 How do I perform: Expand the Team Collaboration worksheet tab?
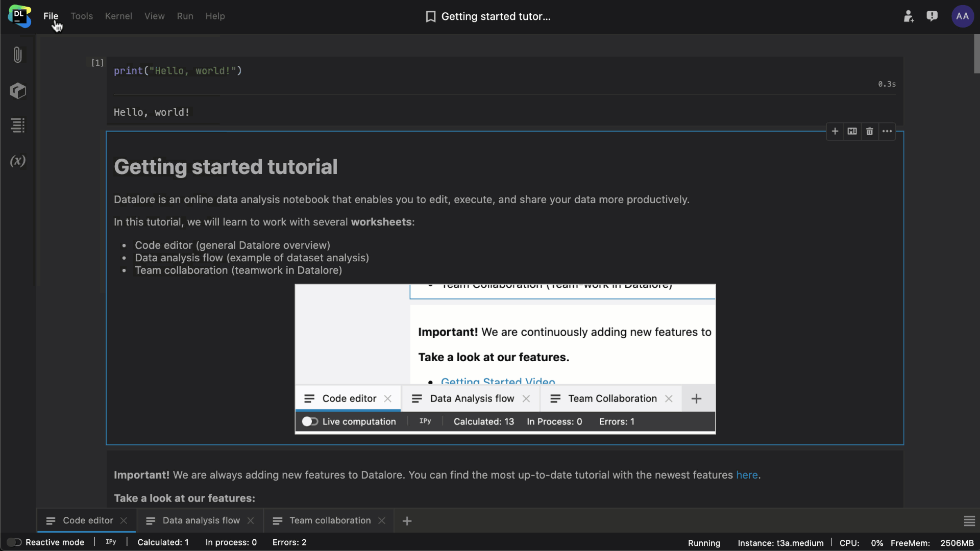330,520
